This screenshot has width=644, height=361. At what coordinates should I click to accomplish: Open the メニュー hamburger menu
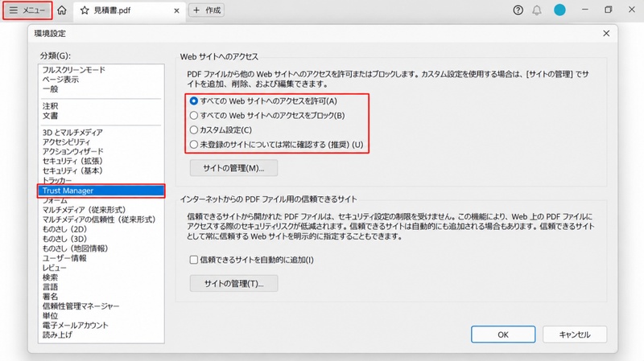[27, 10]
